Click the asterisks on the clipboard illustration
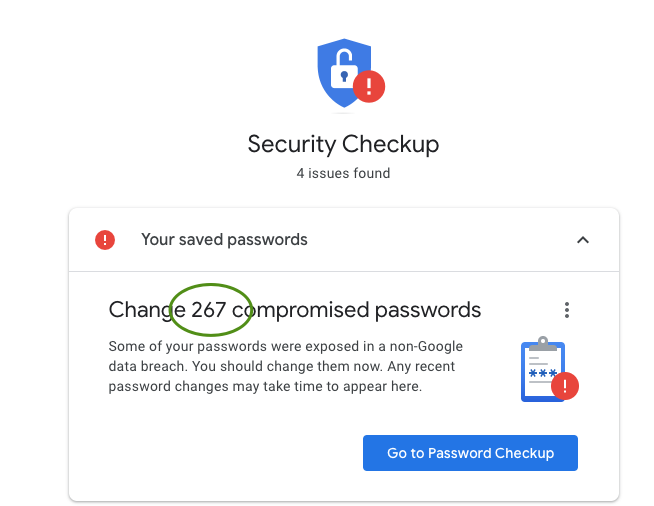 click(x=543, y=374)
